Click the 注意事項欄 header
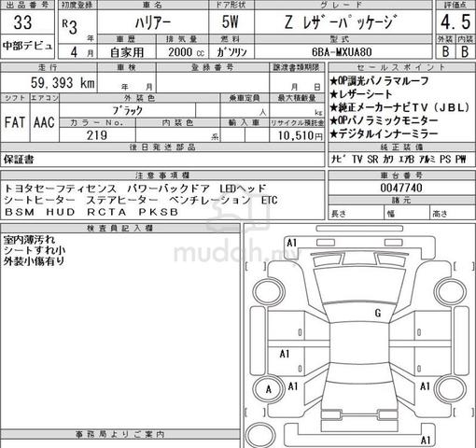 coord(162,175)
